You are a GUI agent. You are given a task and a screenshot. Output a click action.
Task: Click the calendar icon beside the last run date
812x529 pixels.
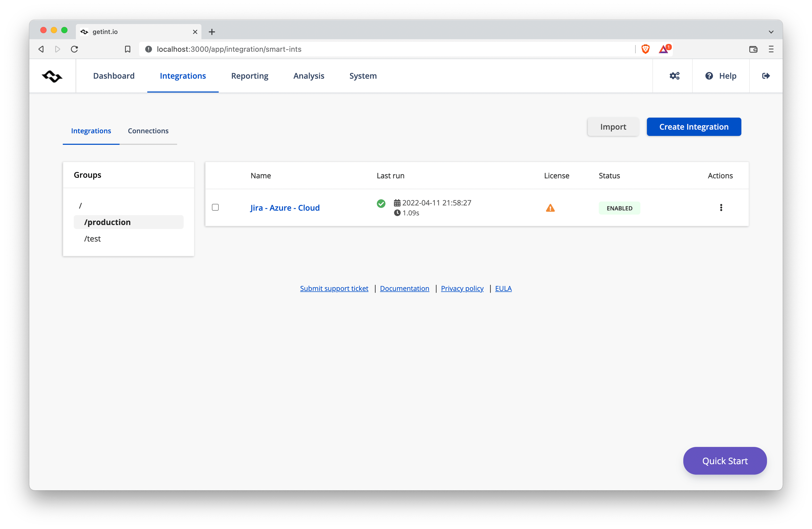397,203
